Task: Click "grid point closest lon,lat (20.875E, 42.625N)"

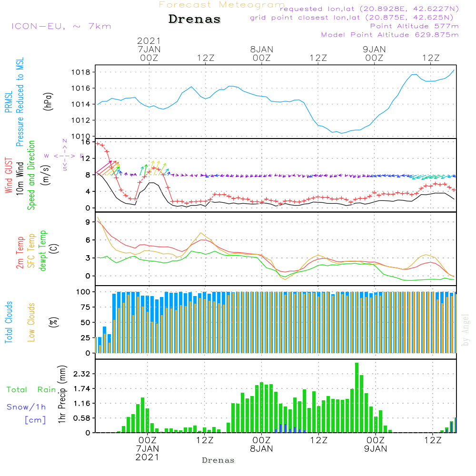Action: pos(352,18)
